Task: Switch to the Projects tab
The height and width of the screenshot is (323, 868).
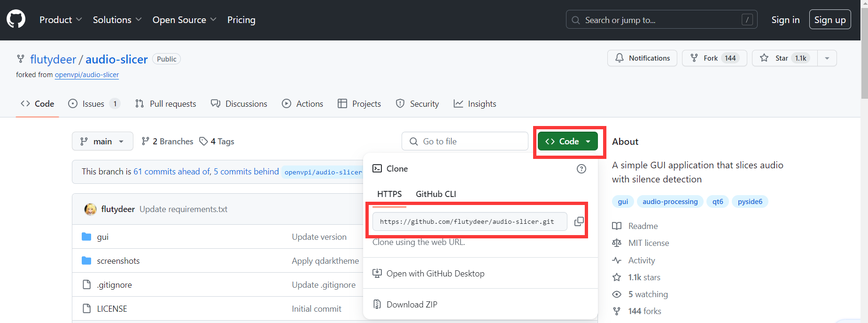Action: point(359,104)
